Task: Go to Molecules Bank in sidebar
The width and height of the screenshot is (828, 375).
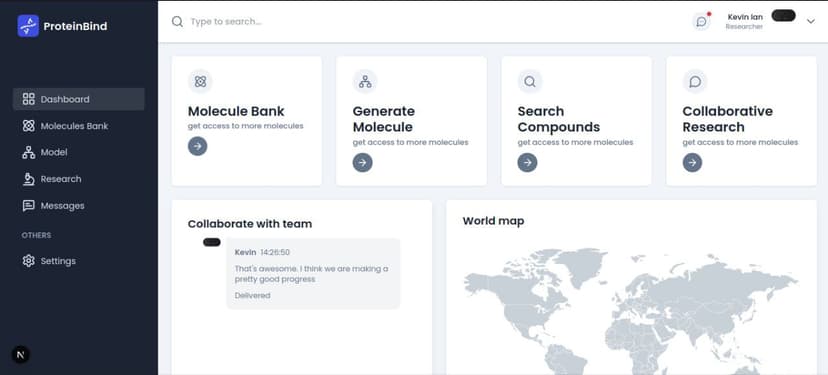Action: click(78, 126)
